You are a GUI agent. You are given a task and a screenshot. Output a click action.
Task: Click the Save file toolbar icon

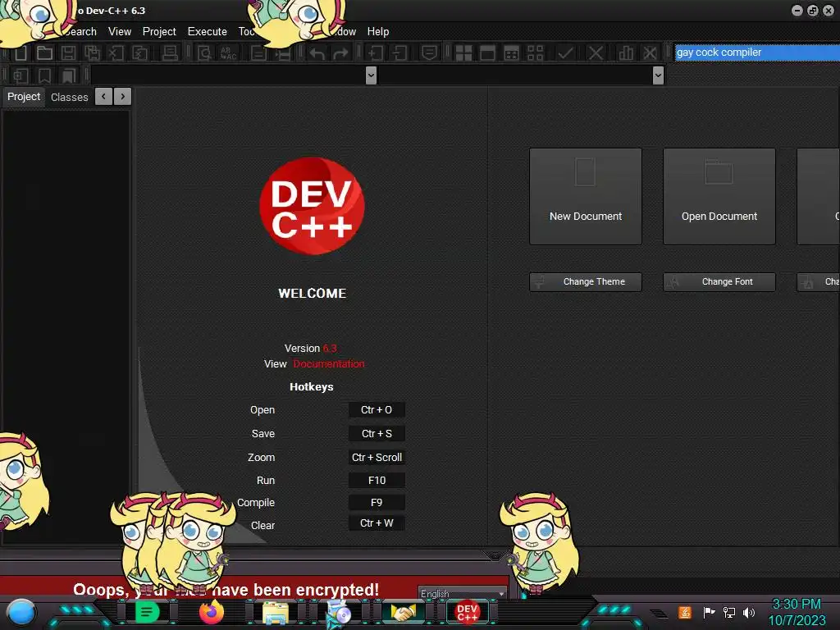tap(68, 52)
